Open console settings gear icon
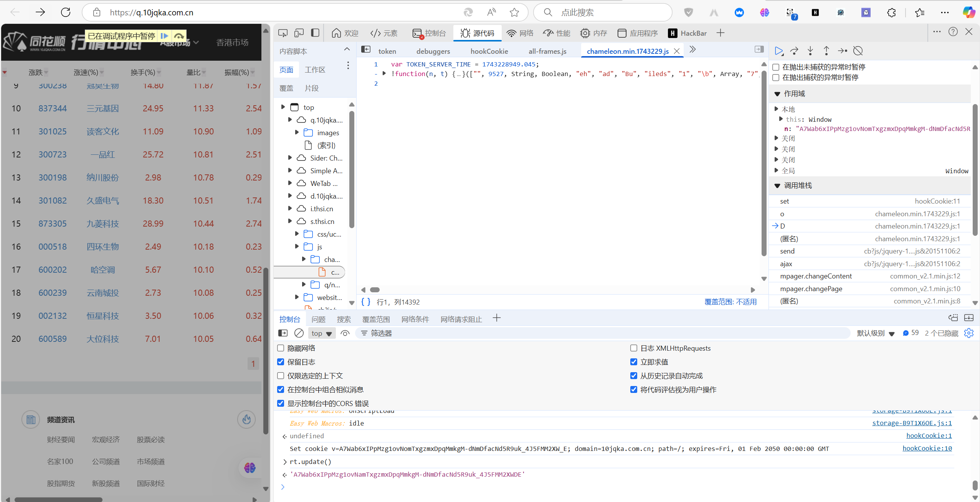 click(x=968, y=333)
